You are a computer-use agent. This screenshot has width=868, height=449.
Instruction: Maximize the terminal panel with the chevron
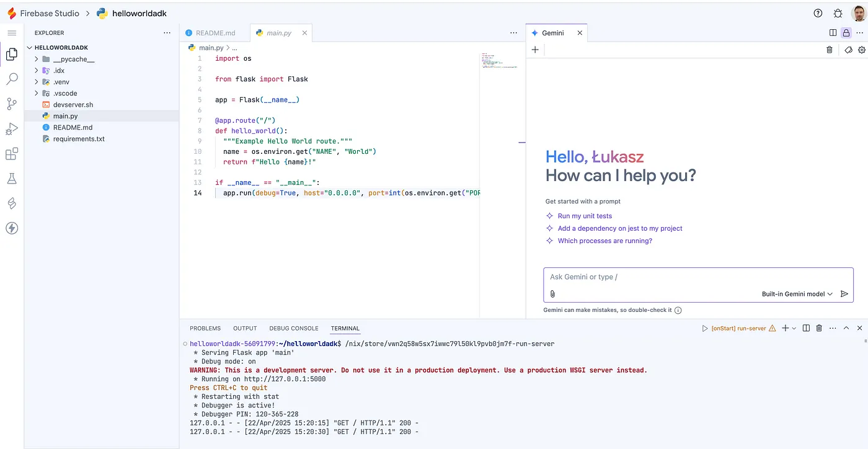(846, 327)
